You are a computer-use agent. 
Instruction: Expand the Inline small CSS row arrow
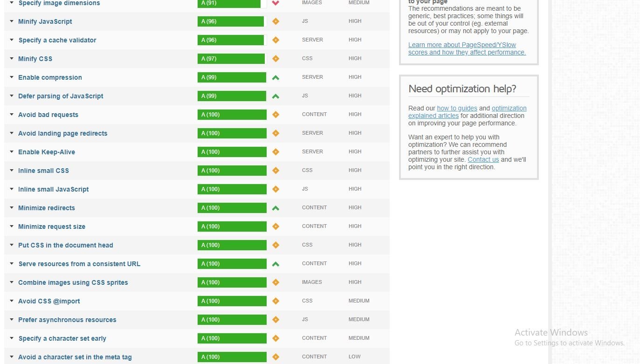pyautogui.click(x=12, y=171)
